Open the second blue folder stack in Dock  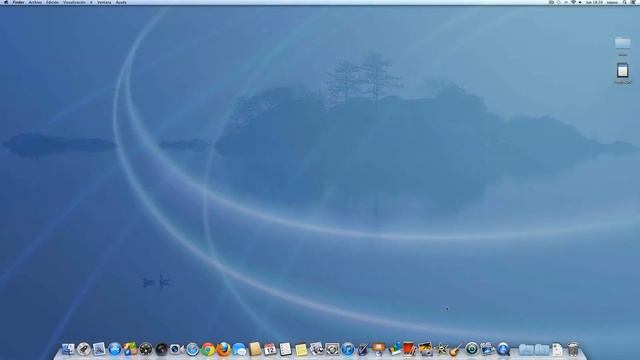coord(542,350)
